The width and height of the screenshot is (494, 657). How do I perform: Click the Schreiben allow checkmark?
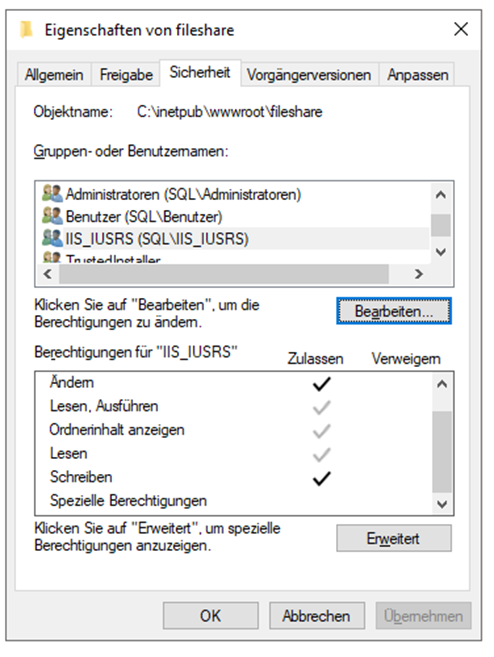[x=322, y=478]
